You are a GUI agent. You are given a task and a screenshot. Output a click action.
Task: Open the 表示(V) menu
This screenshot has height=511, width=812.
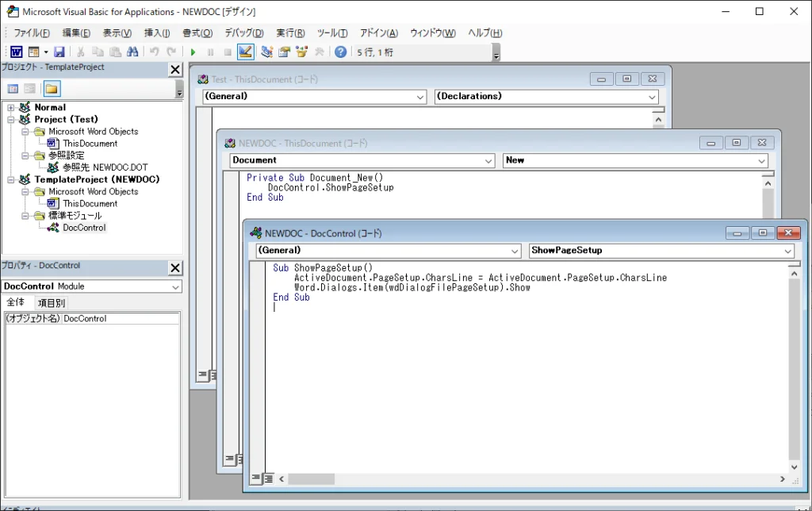[117, 33]
